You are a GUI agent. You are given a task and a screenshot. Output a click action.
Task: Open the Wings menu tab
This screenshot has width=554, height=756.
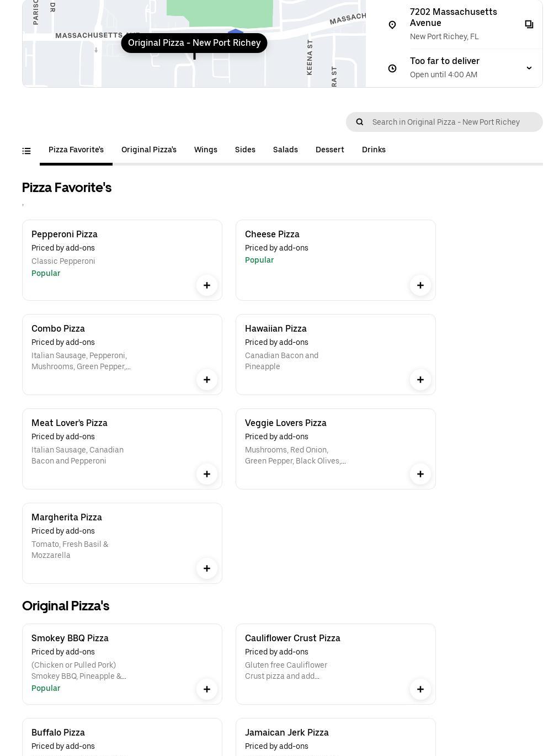206,150
